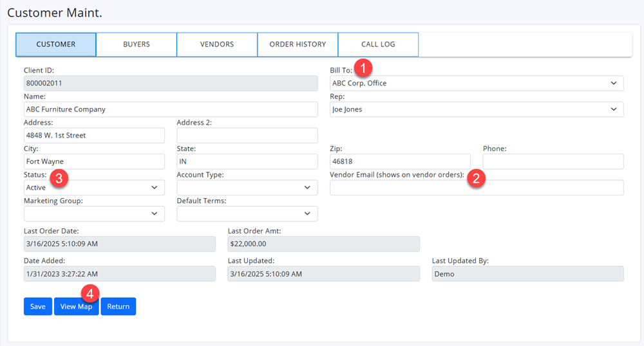
Task: Expand the Rep dropdown list
Action: tap(476, 109)
